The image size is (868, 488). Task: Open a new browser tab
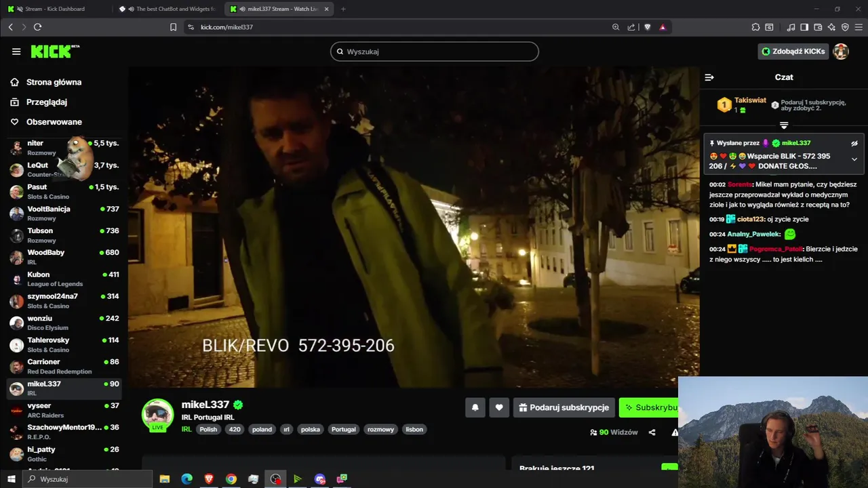343,9
